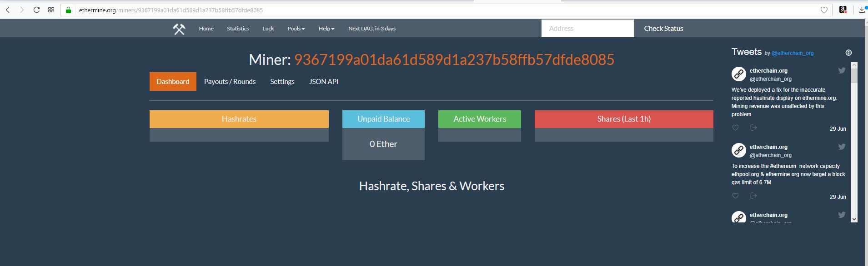The image size is (868, 266).
Task: Select the Dashboard tab
Action: click(173, 82)
